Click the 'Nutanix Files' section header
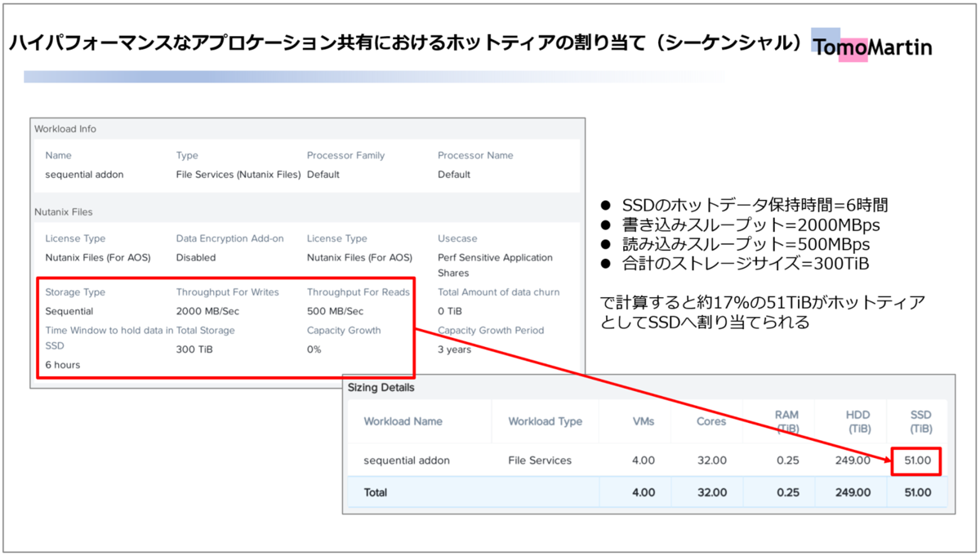The height and width of the screenshot is (556, 980). pos(64,211)
